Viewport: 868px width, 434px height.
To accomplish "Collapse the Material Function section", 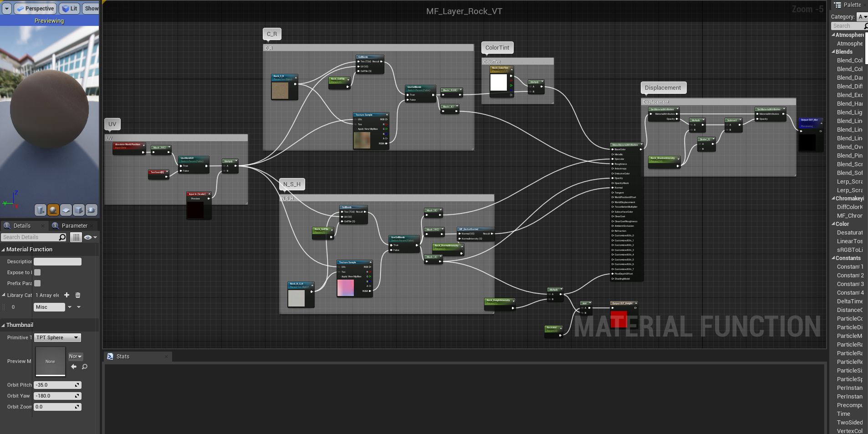I will (3, 250).
